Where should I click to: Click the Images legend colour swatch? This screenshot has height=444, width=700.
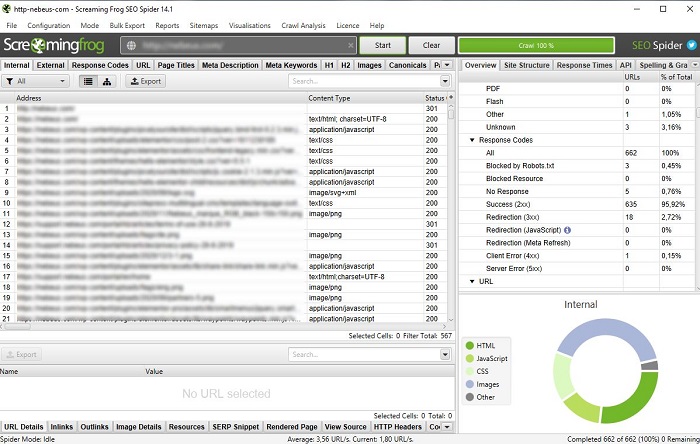(x=469, y=384)
